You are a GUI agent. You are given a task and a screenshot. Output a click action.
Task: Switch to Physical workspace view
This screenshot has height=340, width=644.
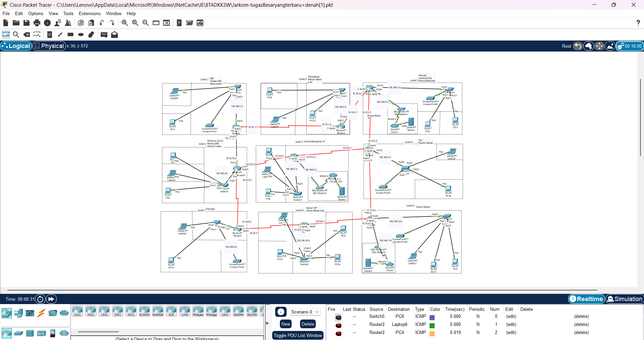(x=49, y=46)
